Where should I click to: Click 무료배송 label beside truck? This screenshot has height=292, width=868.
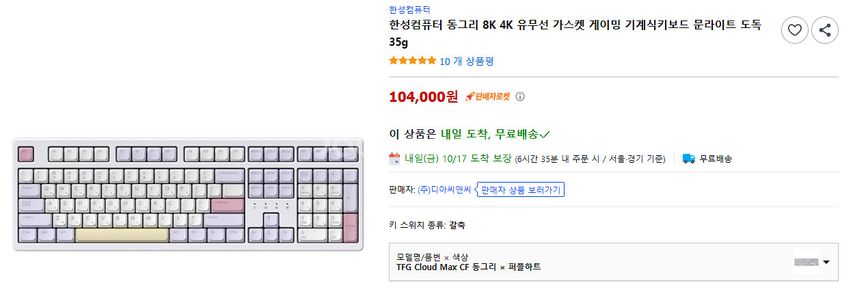(x=716, y=159)
